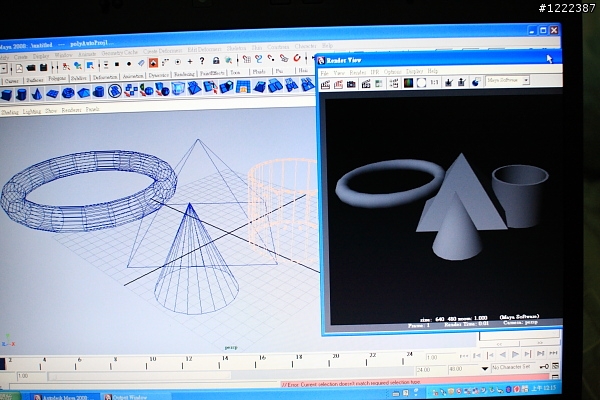Open the IPR menu in Render View
Screen dimensions: 600x400
click(x=375, y=72)
